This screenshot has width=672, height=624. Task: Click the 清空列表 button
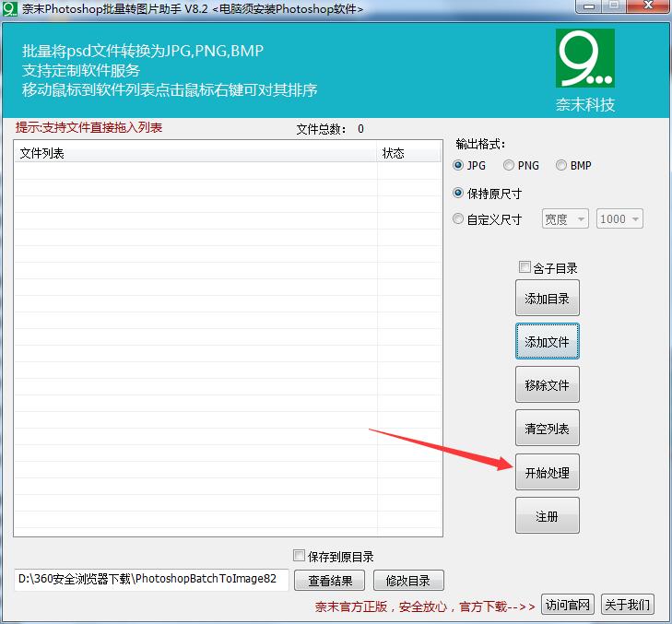pos(548,428)
